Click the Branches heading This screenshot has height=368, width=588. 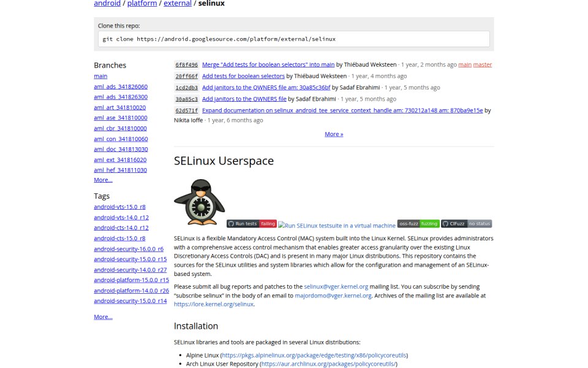[110, 66]
